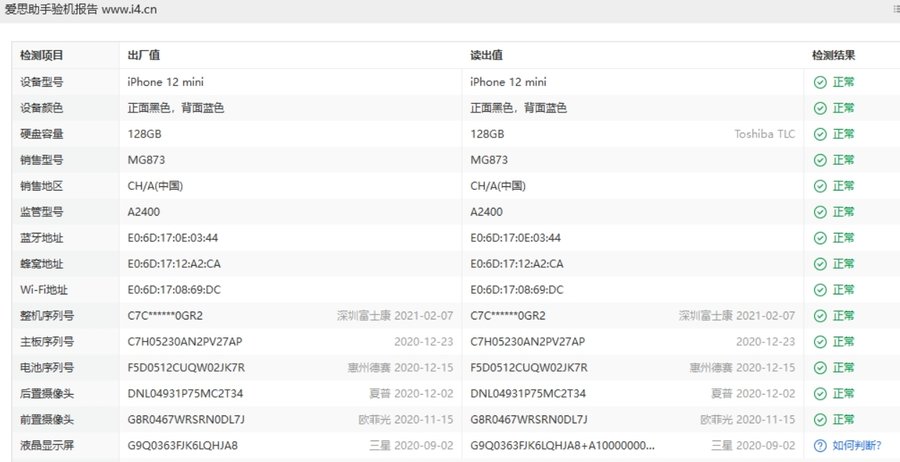The width and height of the screenshot is (900, 462).
Task: Click the green check icon in 后置摄像头 row
Action: pos(820,394)
